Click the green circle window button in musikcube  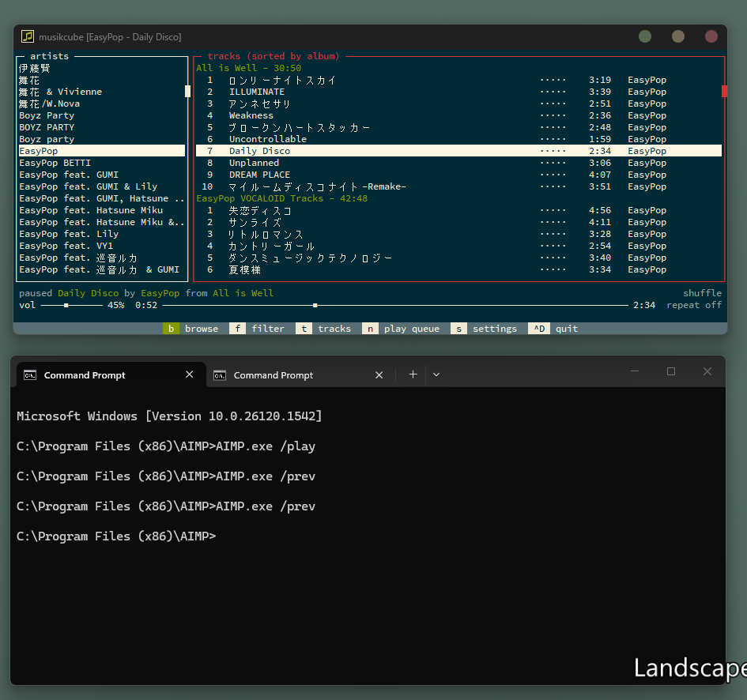[x=644, y=36]
